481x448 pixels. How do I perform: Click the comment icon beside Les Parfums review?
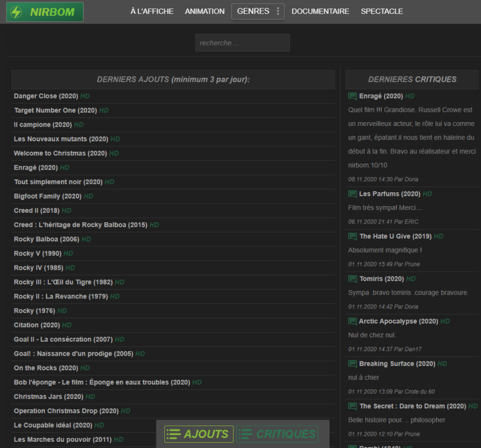point(353,194)
